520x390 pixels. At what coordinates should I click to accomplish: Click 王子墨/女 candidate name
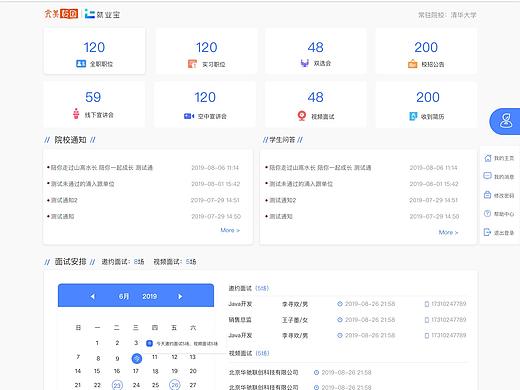click(295, 320)
